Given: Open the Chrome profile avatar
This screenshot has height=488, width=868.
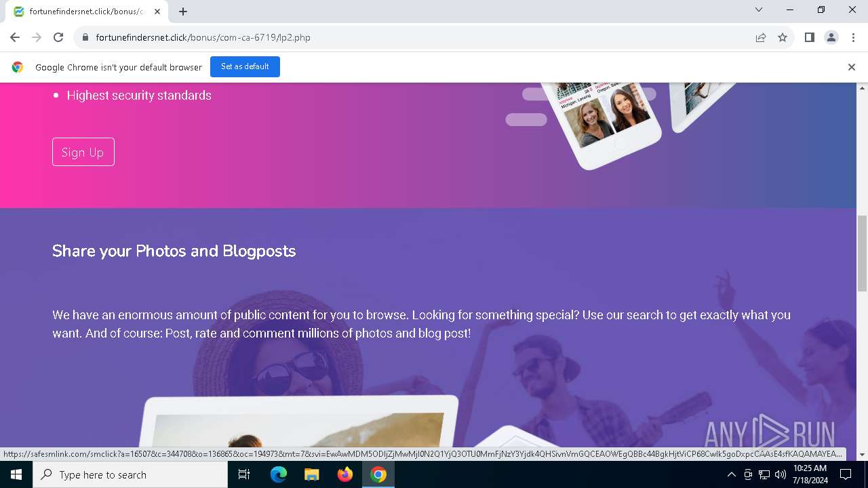Looking at the screenshot, I should pyautogui.click(x=831, y=37).
